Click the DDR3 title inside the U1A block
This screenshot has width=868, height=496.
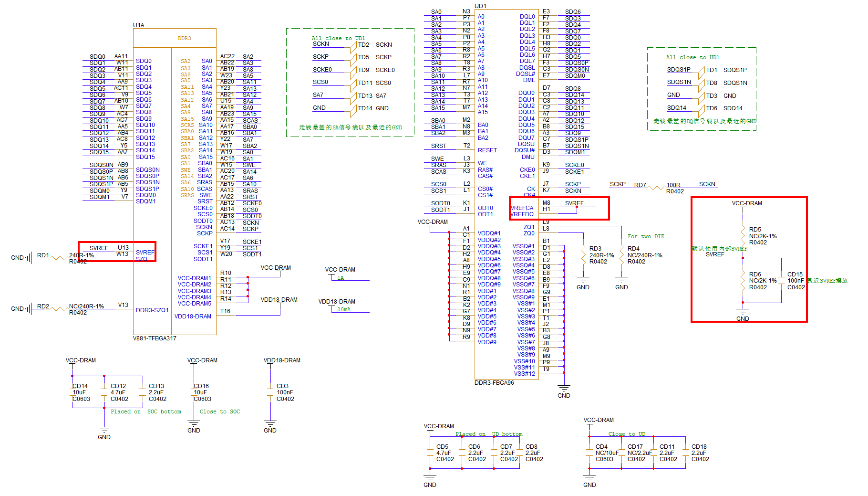[184, 38]
